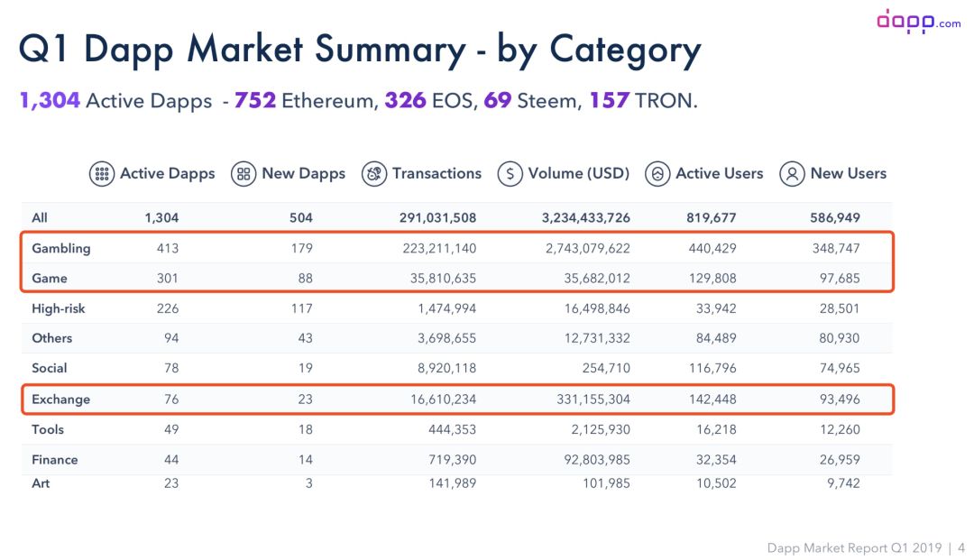Screen dimensions: 974x560
Task: Click Gambling transactions value 223,211,140
Action: 439,248
